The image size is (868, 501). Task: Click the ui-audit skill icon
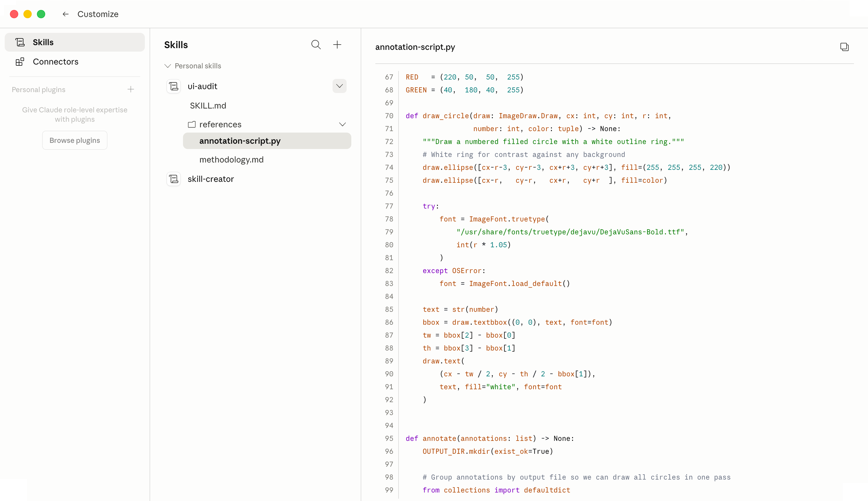pos(174,86)
